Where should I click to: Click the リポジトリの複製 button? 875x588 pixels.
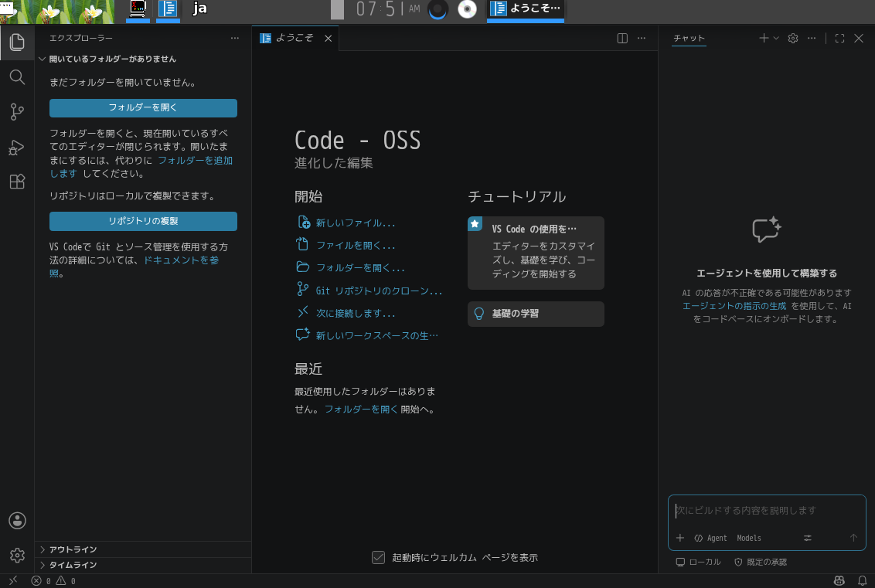tap(143, 221)
